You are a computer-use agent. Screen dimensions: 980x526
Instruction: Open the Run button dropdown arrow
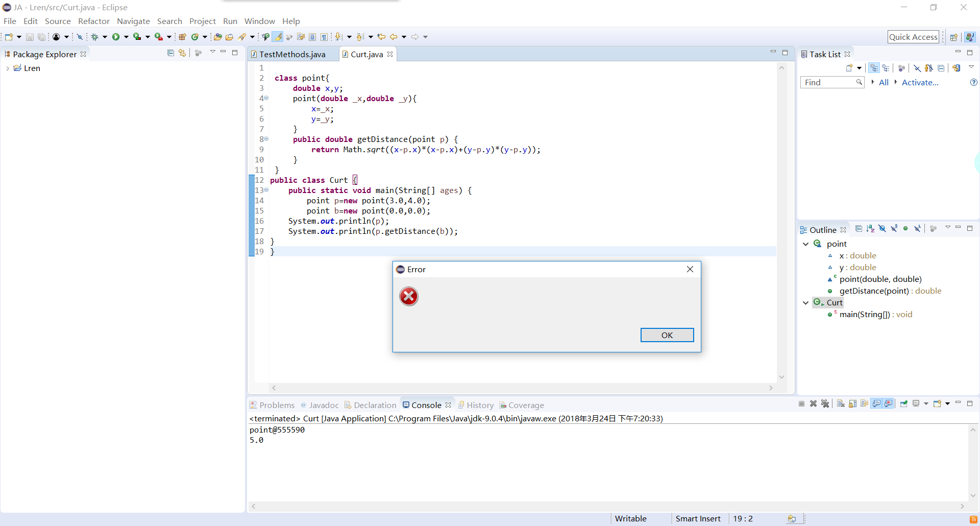point(126,37)
